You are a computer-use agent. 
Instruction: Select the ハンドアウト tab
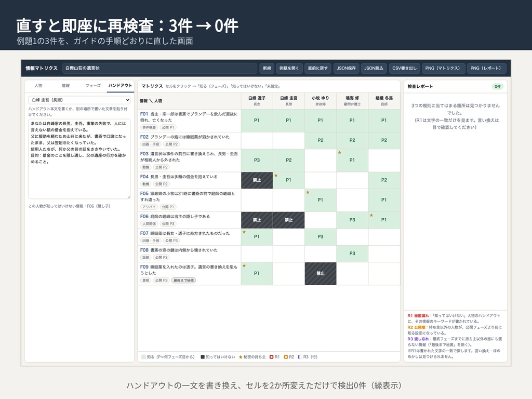click(x=120, y=86)
